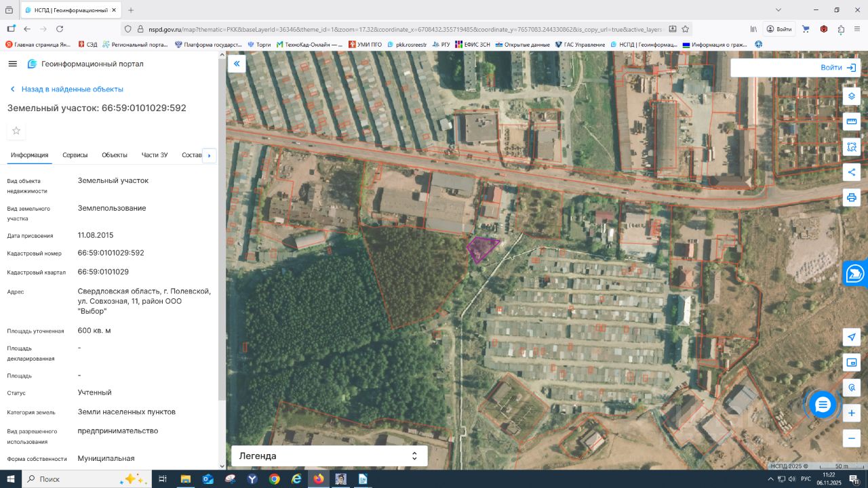Click Войти account button in Firefox toolbar
Screen dimensions: 868x488
pos(778,29)
